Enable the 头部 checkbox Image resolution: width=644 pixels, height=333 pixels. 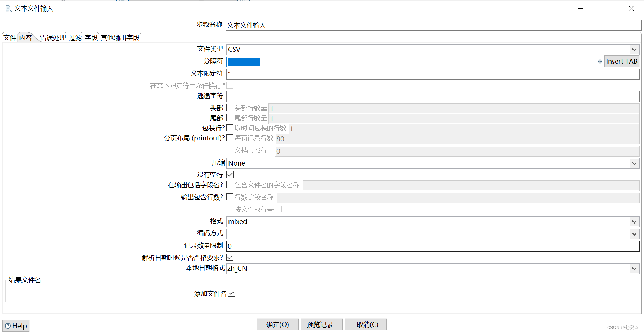230,107
